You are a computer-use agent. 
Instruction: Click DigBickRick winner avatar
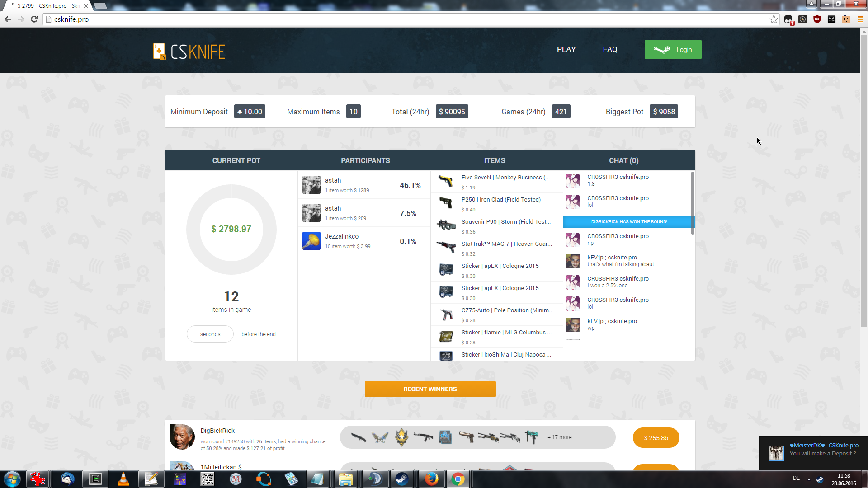182,437
